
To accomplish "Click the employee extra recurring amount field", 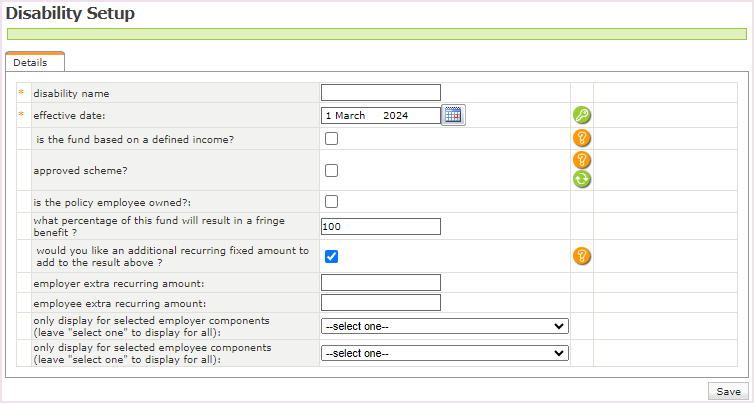I will pyautogui.click(x=380, y=303).
